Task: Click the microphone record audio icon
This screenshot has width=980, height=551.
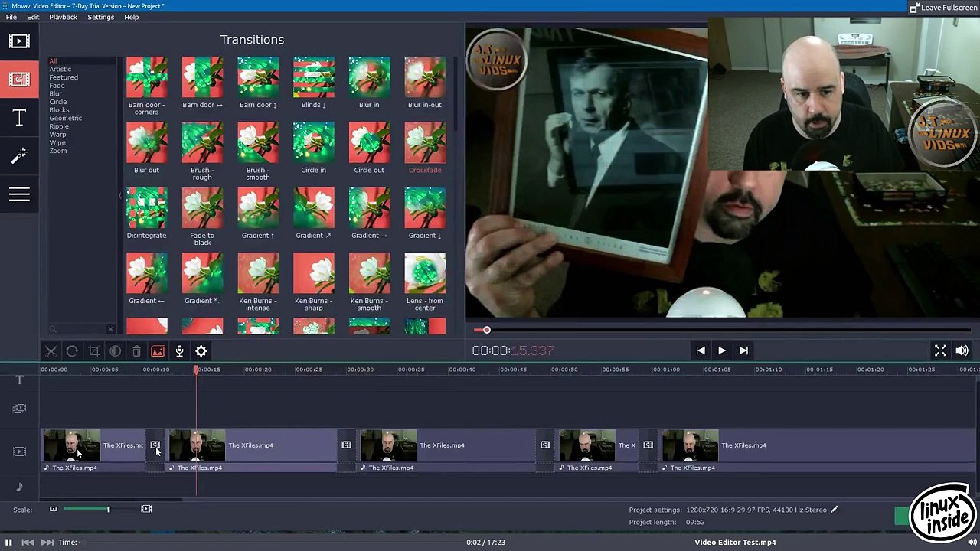Action: pyautogui.click(x=179, y=351)
